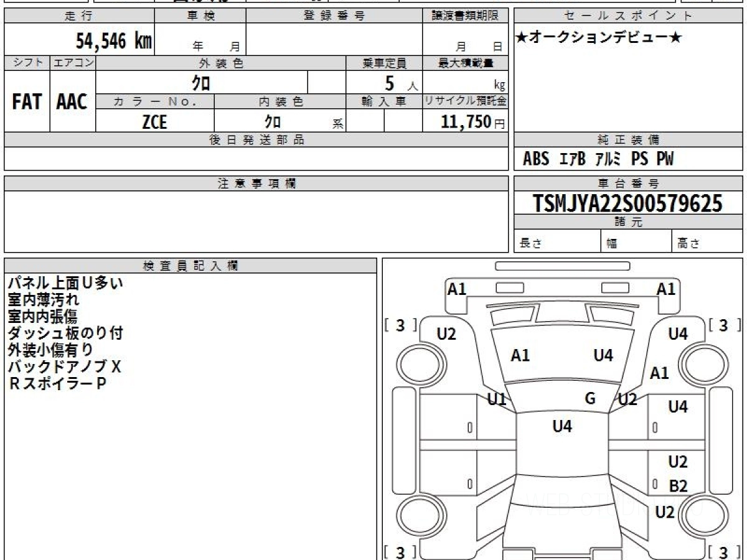Click the シフト header cell
The width and height of the screenshot is (747, 560).
click(27, 63)
